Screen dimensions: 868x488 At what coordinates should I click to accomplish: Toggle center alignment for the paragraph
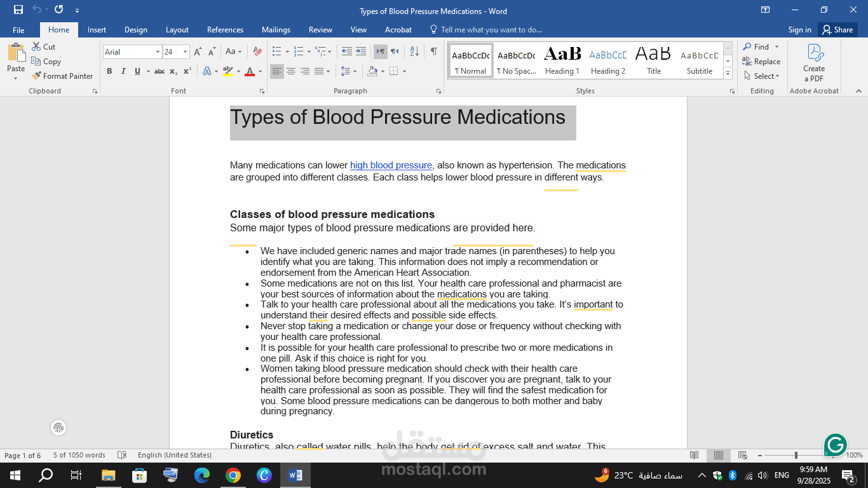point(290,71)
